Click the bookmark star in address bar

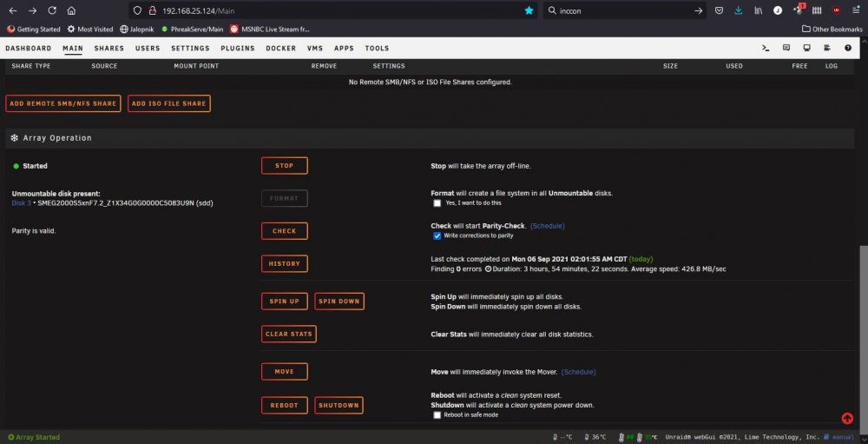pos(529,10)
